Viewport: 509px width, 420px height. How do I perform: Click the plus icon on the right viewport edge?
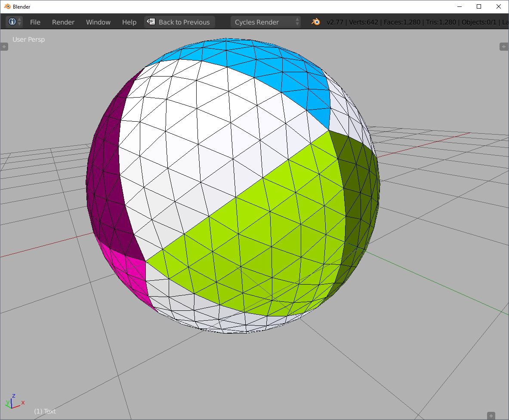point(503,46)
